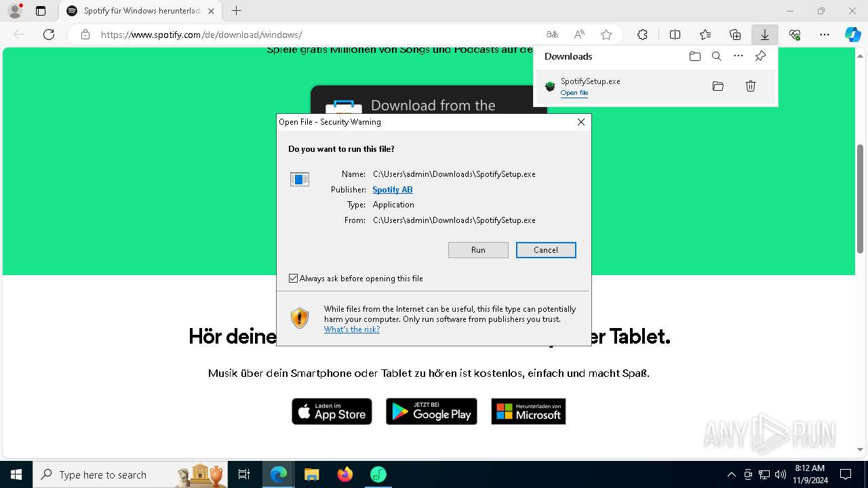
Task: Open the green music app taskbar icon
Action: point(378,474)
